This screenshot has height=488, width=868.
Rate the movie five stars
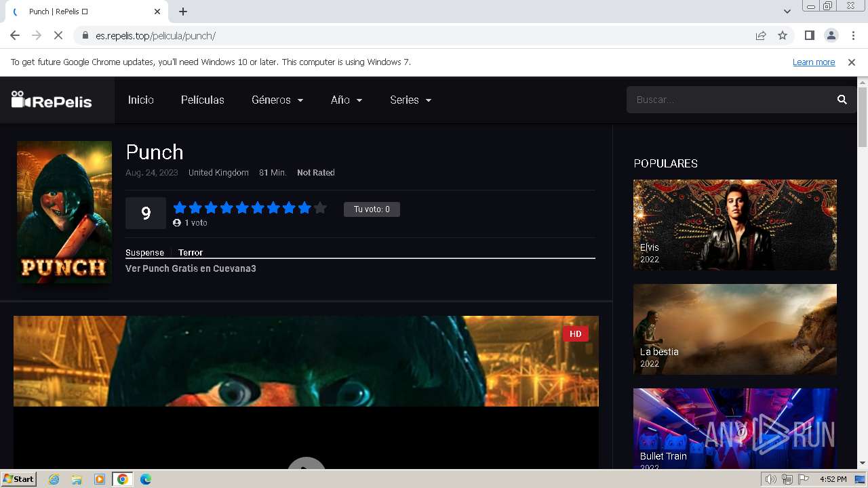point(242,208)
